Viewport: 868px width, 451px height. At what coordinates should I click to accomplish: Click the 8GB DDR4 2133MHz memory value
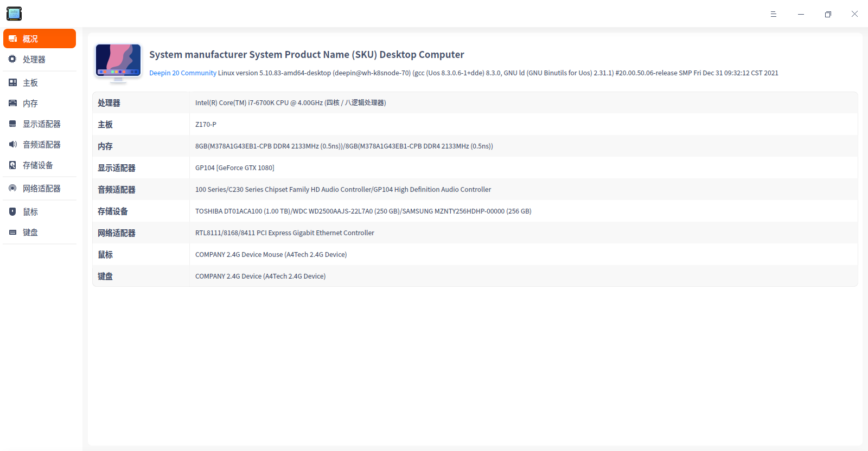click(x=344, y=146)
